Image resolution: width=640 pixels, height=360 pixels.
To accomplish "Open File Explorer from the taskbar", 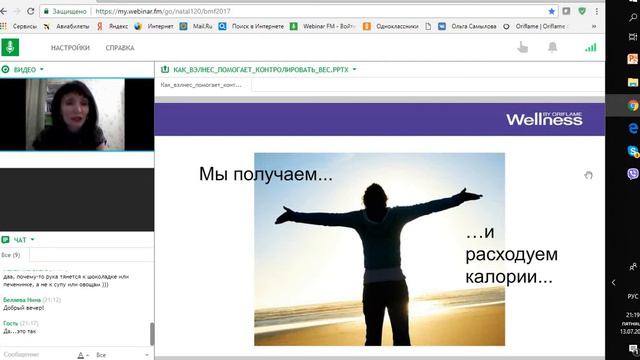I will [633, 82].
